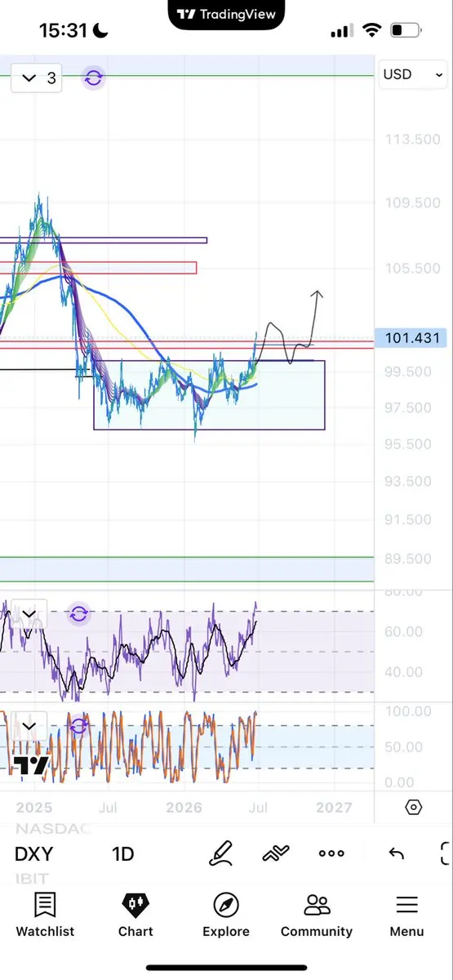453x980 pixels.
Task: Undo last action with arrow icon
Action: tap(397, 853)
